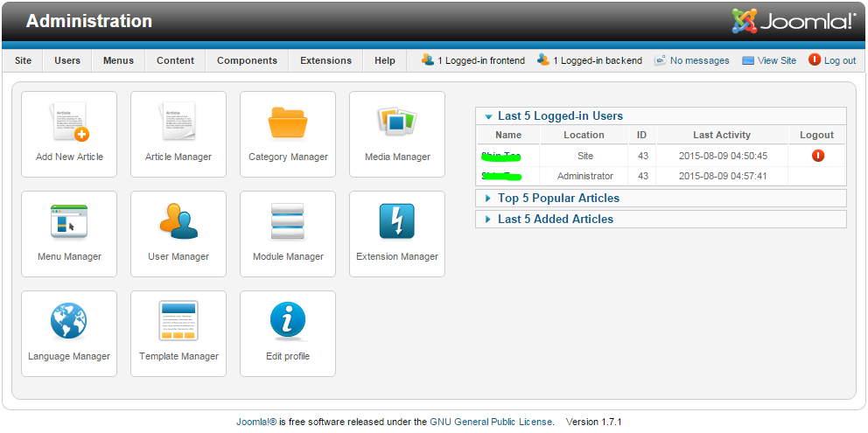This screenshot has width=868, height=433.
Task: Open Article Manager documents icon
Action: pos(178,122)
